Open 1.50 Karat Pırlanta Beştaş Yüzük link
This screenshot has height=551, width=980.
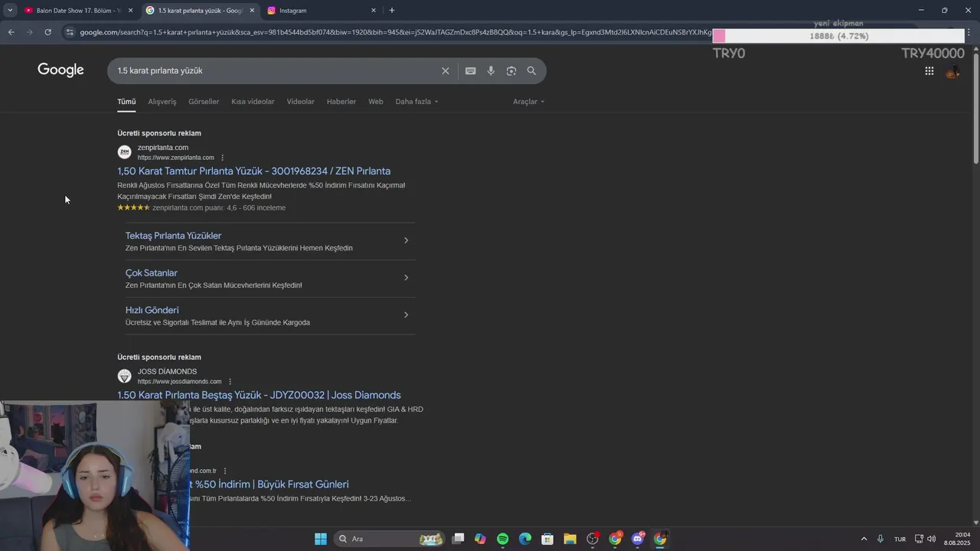click(259, 395)
